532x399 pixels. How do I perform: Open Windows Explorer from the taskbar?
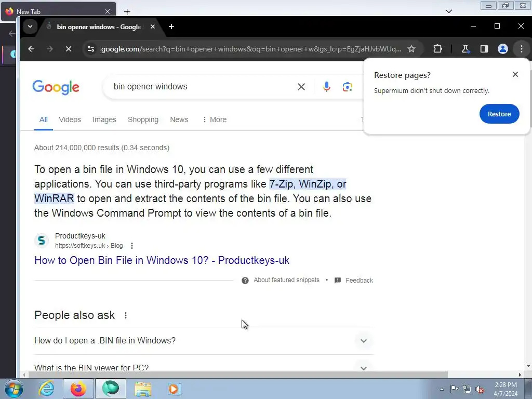point(143,389)
